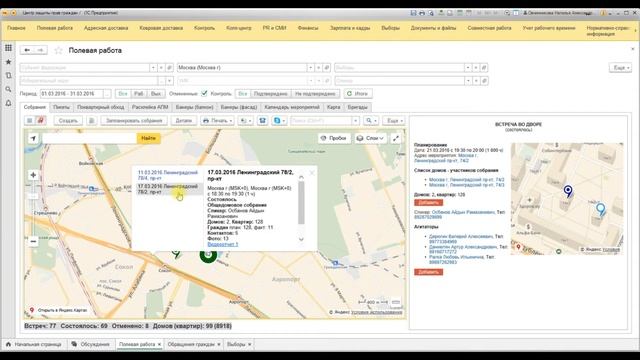Select the Вых day filter

pyautogui.click(x=156, y=94)
